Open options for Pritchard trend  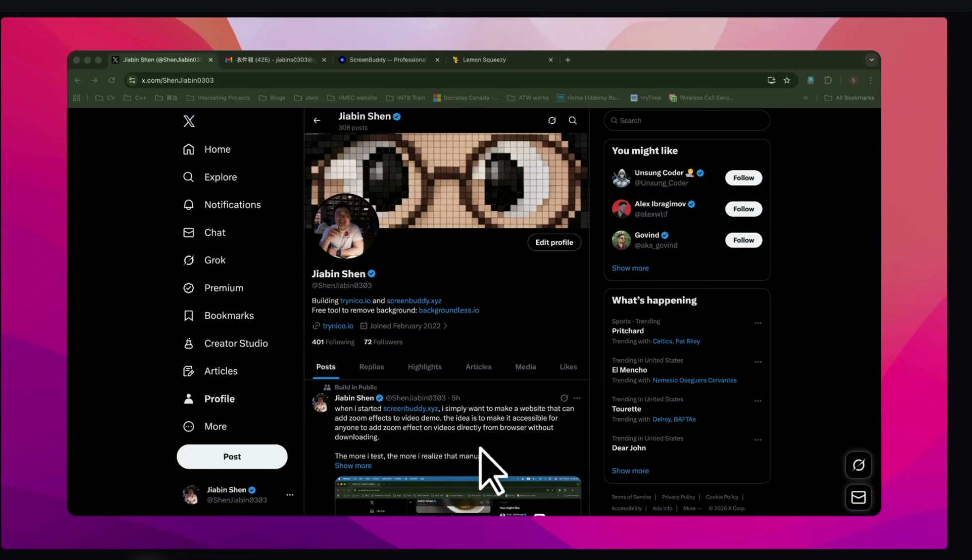[758, 323]
